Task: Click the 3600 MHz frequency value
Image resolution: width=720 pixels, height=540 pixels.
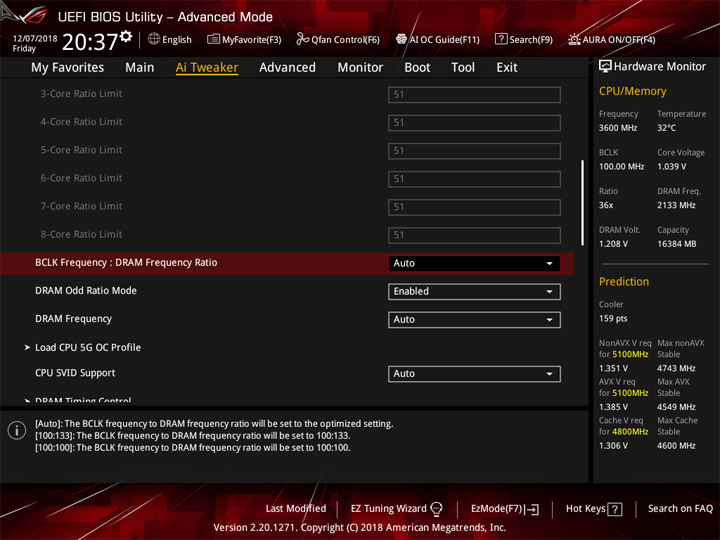Action: click(618, 128)
